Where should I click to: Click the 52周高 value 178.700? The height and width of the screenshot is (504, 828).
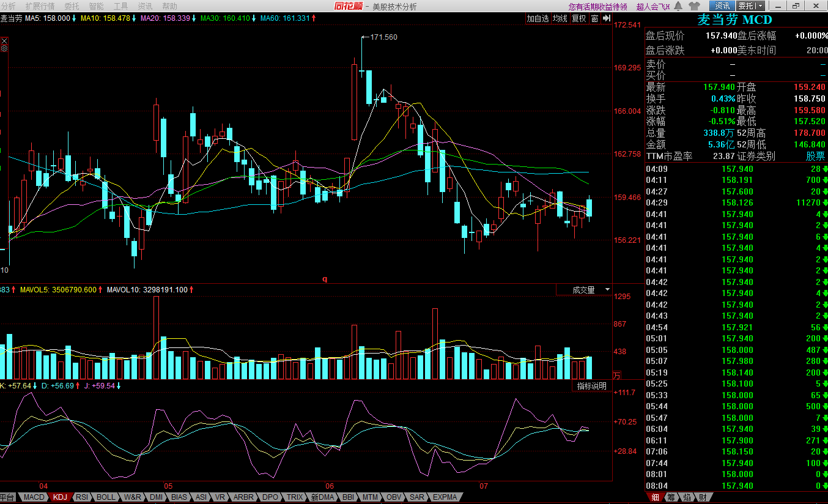(x=810, y=133)
